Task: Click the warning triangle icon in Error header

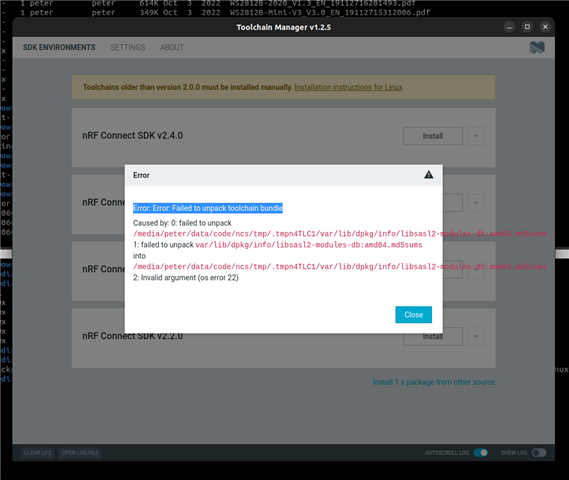Action: 429,175
